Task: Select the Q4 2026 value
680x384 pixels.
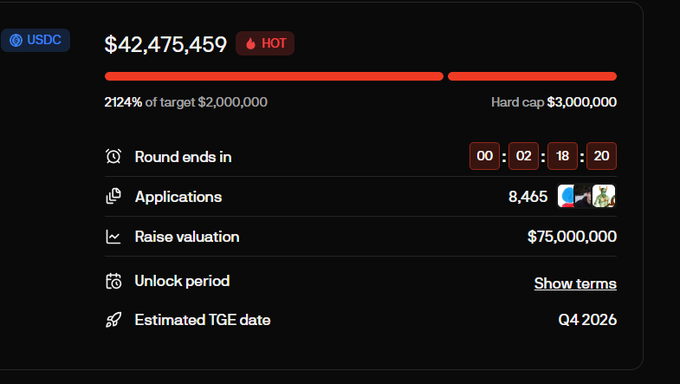Action: [588, 320]
